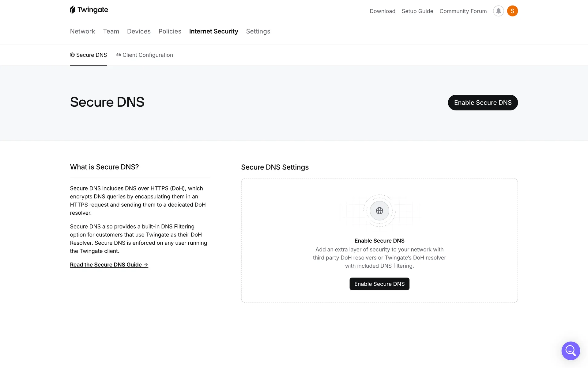Image resolution: width=588 pixels, height=368 pixels.
Task: Navigate to Devices
Action: tap(139, 31)
